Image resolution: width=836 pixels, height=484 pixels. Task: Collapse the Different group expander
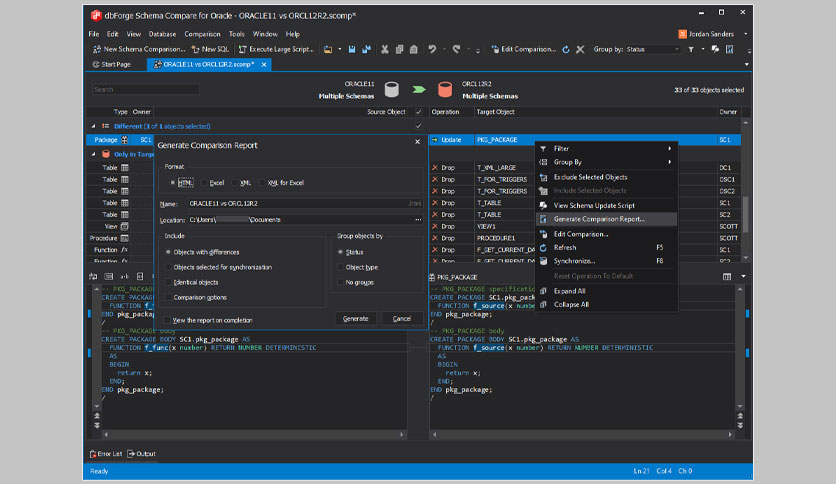(x=93, y=126)
